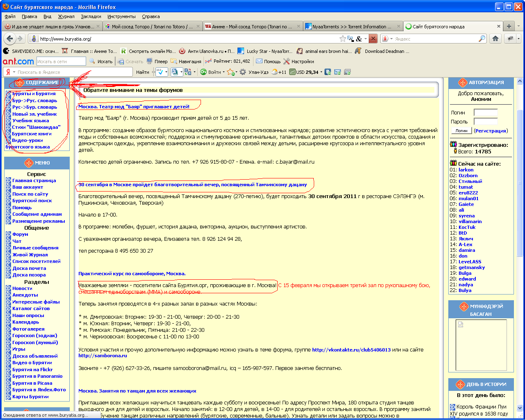Open the Yandex search engine dropdown

[388, 39]
